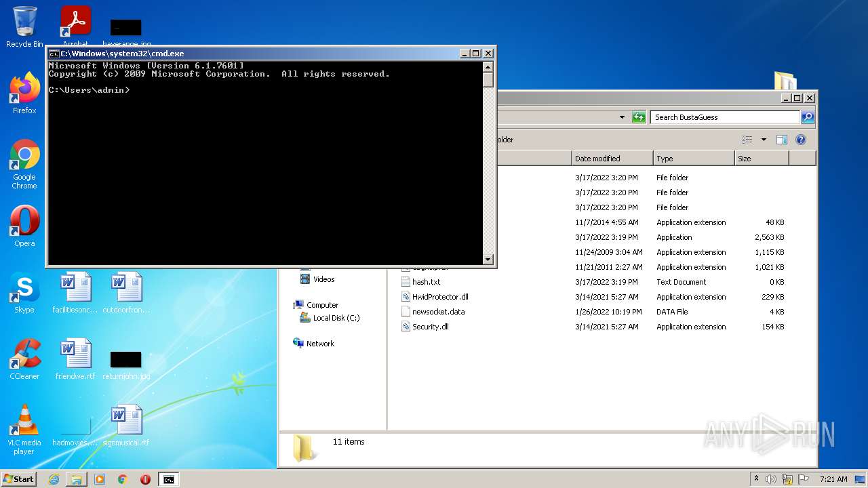
Task: Open Internet Explorer from the taskbar
Action: (54, 479)
